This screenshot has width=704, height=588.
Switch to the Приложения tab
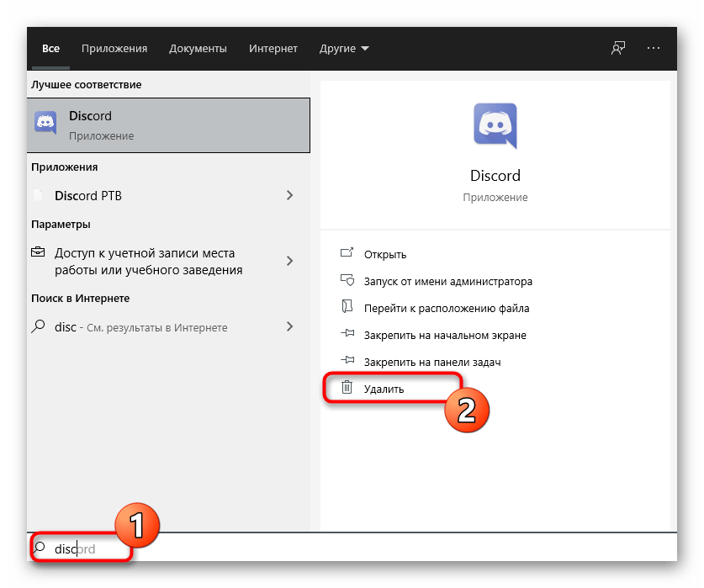(x=114, y=49)
